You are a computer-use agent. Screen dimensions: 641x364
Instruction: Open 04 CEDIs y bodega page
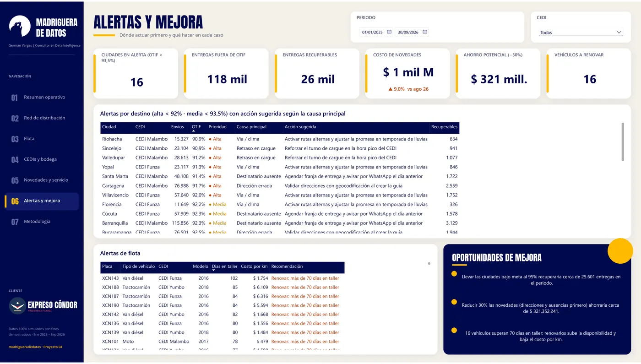(42, 159)
